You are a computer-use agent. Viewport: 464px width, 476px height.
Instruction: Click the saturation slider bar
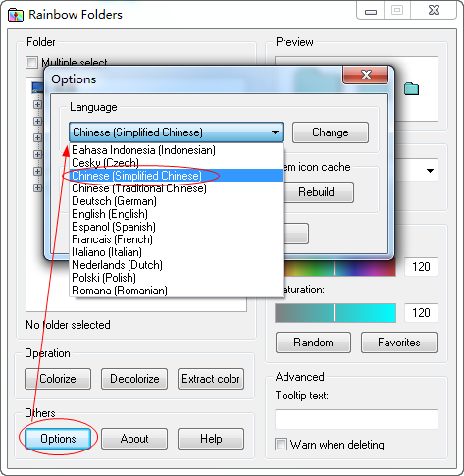tap(335, 313)
